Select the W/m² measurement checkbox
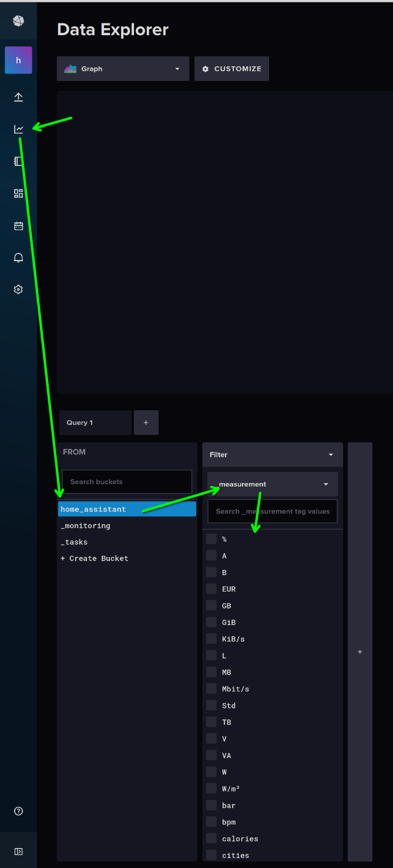The width and height of the screenshot is (393, 868). (211, 789)
